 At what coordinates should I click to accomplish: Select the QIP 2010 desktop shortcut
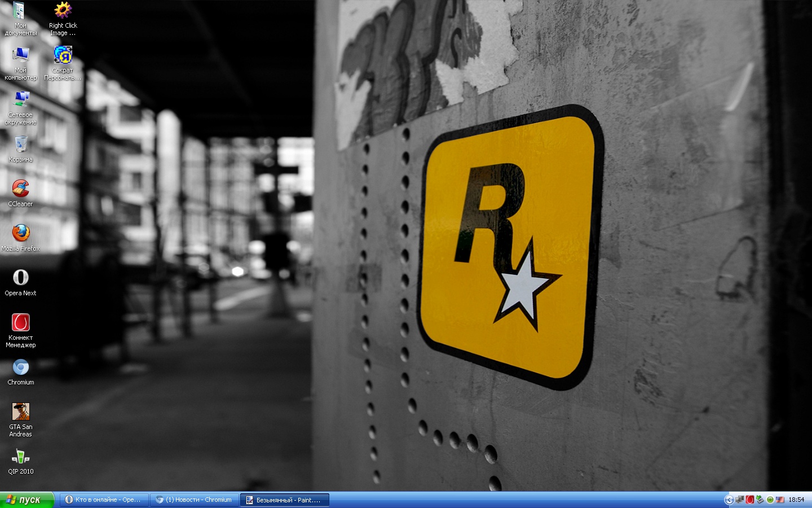[20, 461]
